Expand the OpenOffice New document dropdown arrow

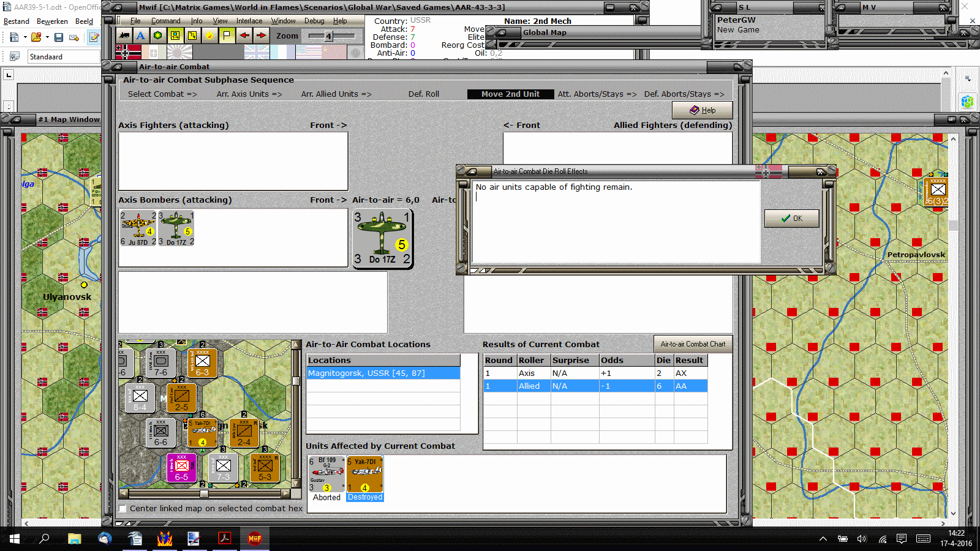coord(25,37)
